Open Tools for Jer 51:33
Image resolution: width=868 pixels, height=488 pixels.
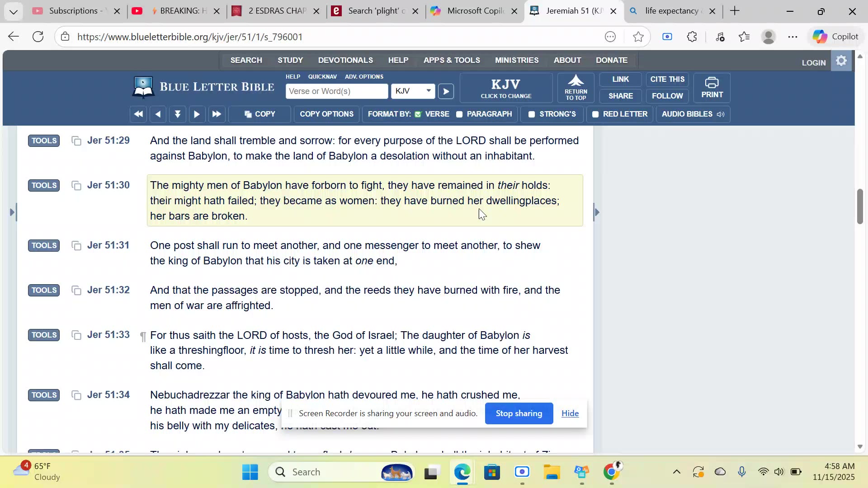tap(44, 335)
